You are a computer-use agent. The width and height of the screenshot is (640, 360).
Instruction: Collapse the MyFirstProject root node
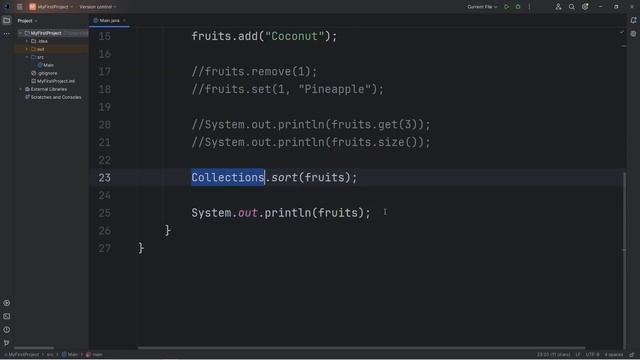pyautogui.click(x=20, y=33)
